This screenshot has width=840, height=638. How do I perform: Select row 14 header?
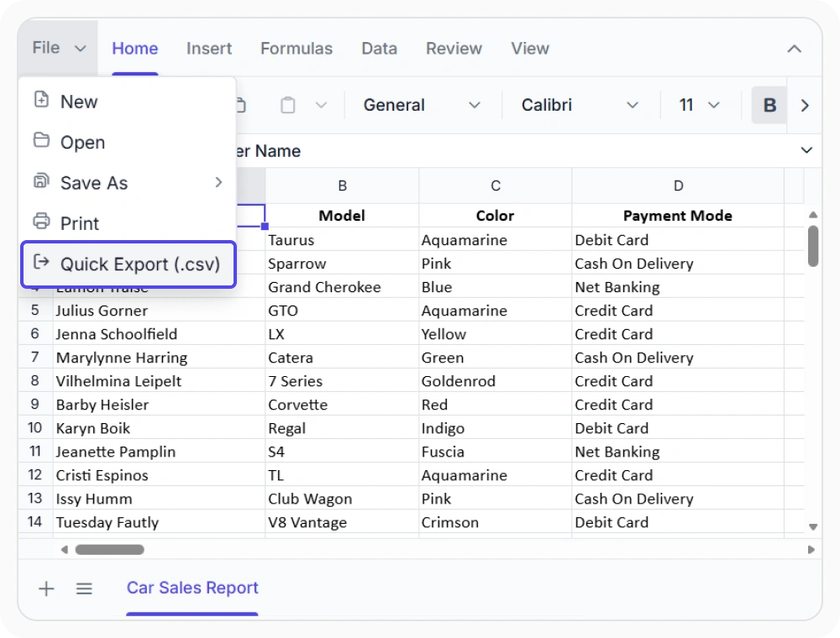pos(35,522)
